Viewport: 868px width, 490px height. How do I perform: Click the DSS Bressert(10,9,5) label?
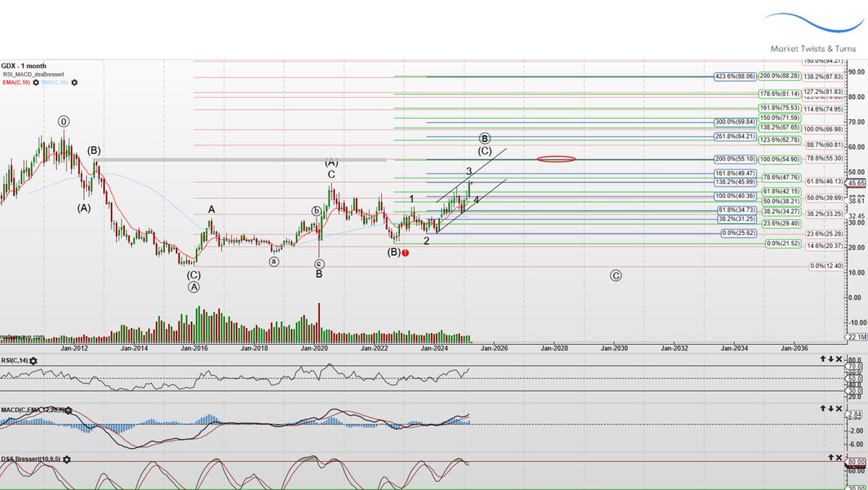pos(31,459)
